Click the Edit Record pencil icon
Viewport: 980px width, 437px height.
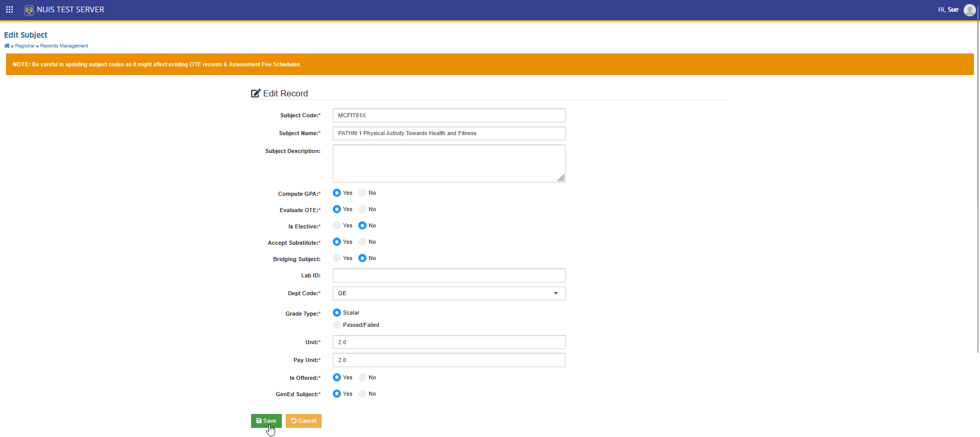256,93
